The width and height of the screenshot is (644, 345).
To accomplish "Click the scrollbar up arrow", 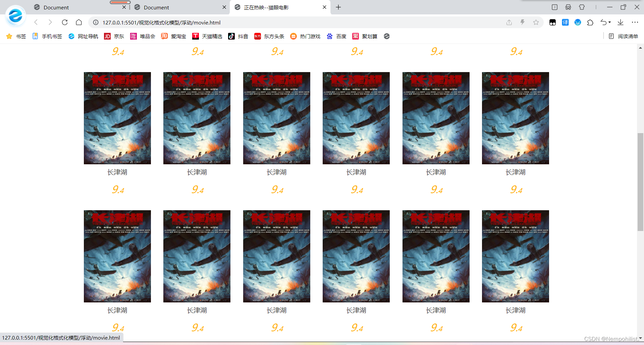I will 640,48.
